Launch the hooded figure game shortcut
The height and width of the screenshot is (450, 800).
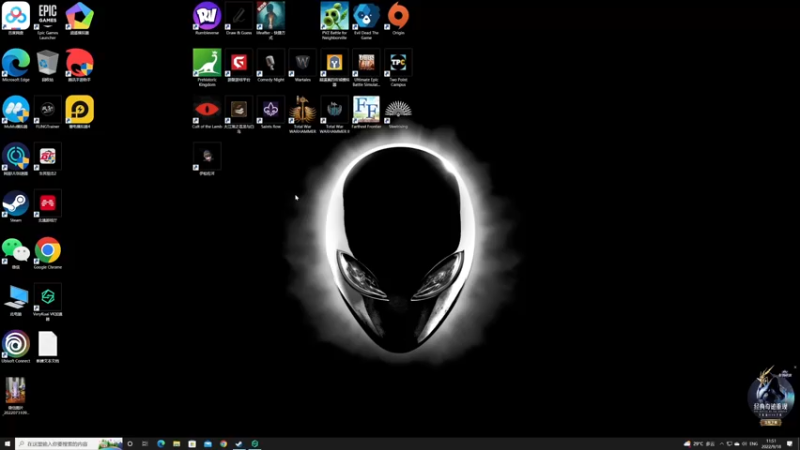coord(207,159)
